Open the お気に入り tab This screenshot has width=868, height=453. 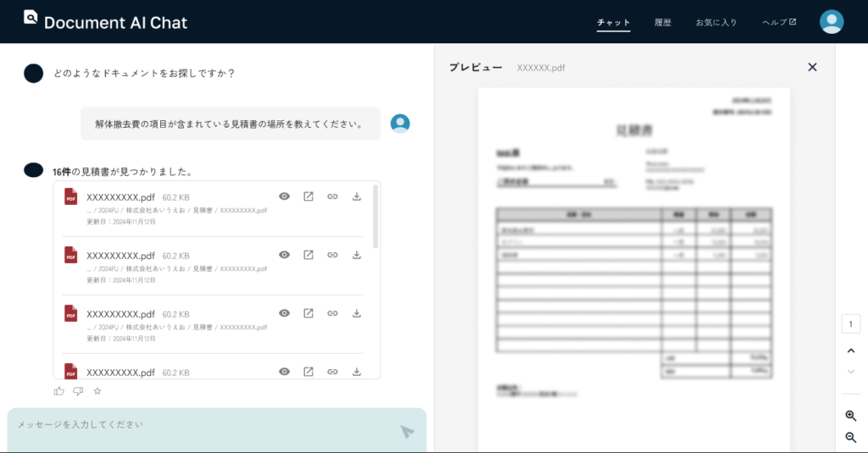(716, 23)
